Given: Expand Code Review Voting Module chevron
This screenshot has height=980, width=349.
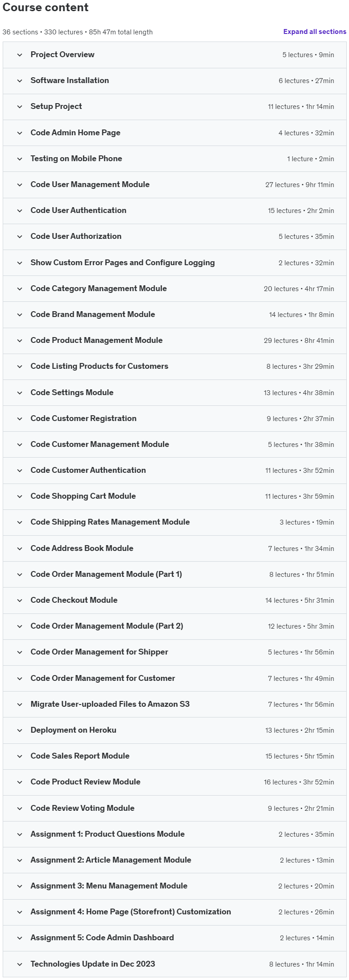Looking at the screenshot, I should (x=20, y=809).
